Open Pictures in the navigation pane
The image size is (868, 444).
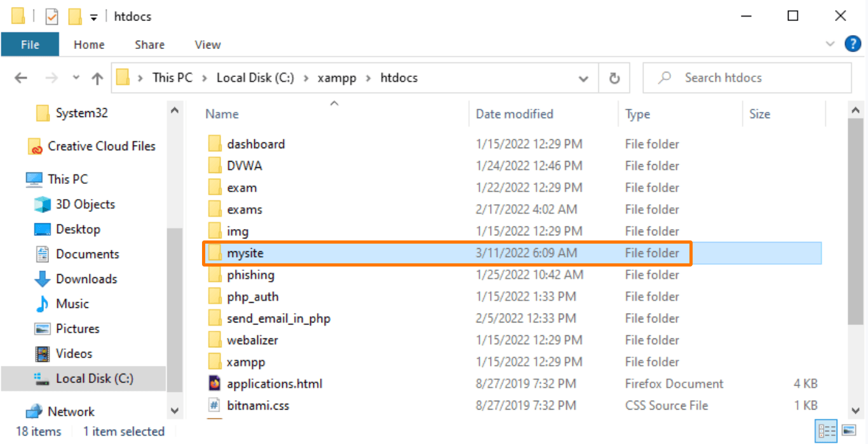[78, 328]
